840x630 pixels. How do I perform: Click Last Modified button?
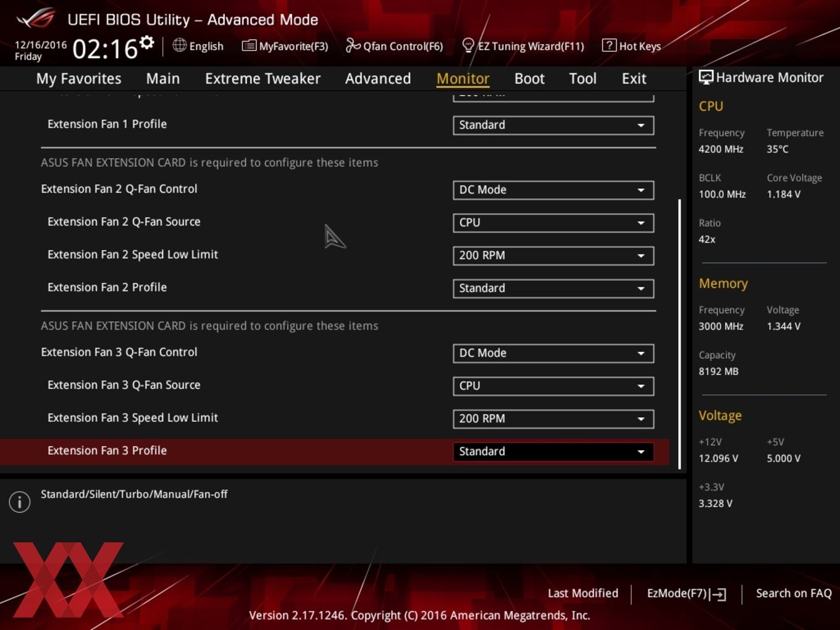point(582,593)
